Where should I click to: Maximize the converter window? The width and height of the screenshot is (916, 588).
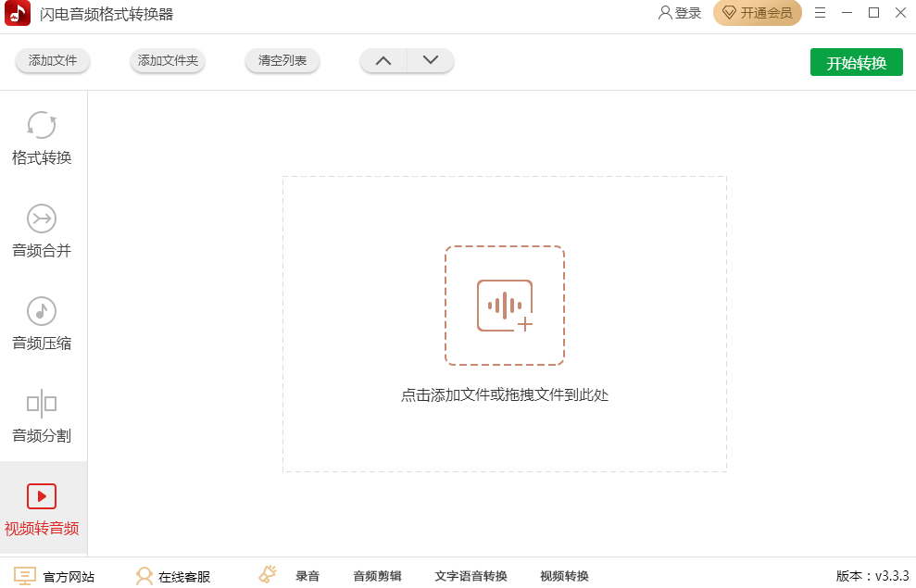pyautogui.click(x=874, y=13)
